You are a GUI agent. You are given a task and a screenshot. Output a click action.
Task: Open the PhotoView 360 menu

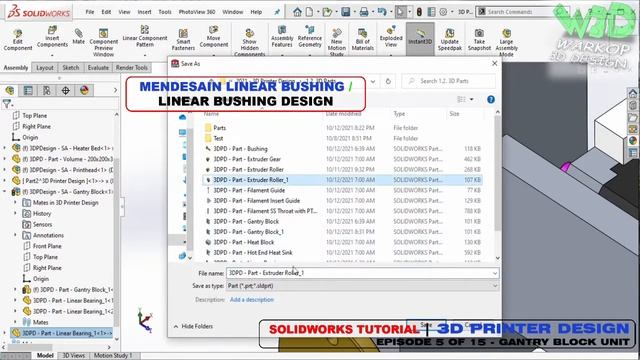click(197, 12)
